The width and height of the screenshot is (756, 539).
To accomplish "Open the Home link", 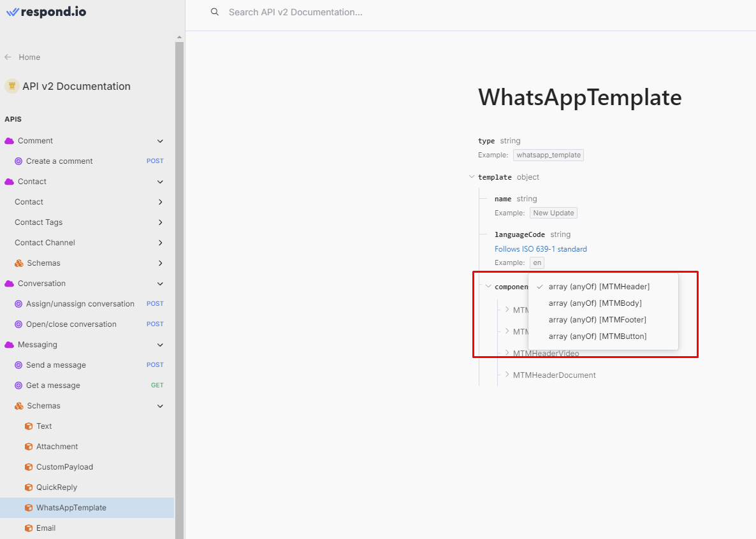I will click(x=29, y=57).
